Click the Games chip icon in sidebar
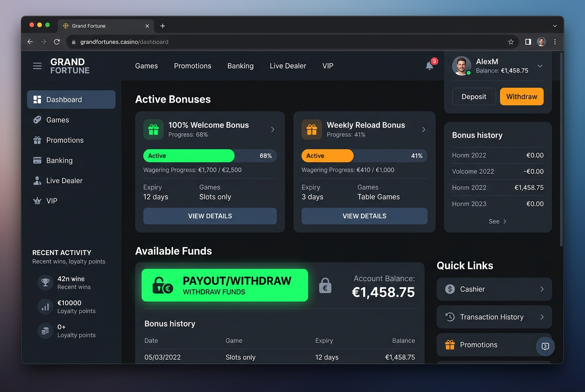This screenshot has height=392, width=585. click(37, 120)
